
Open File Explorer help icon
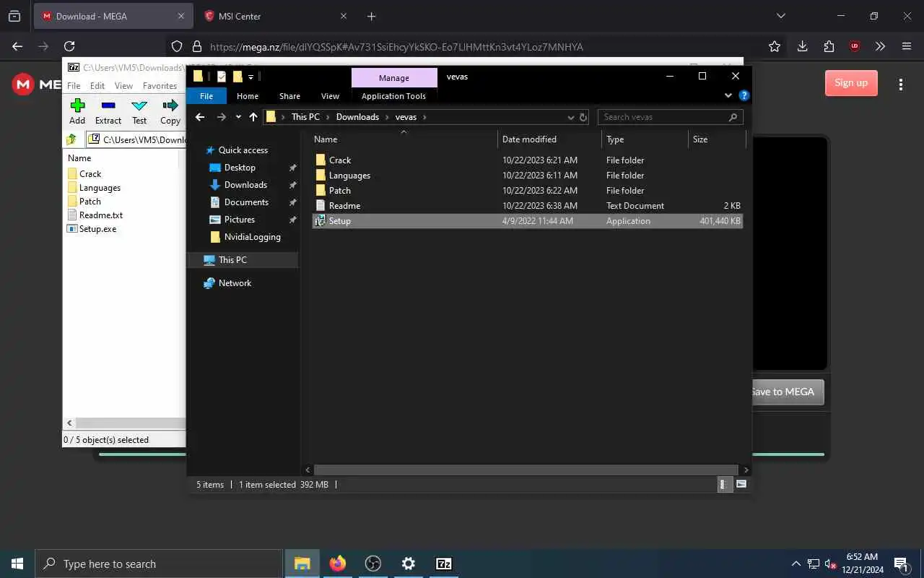coord(744,95)
